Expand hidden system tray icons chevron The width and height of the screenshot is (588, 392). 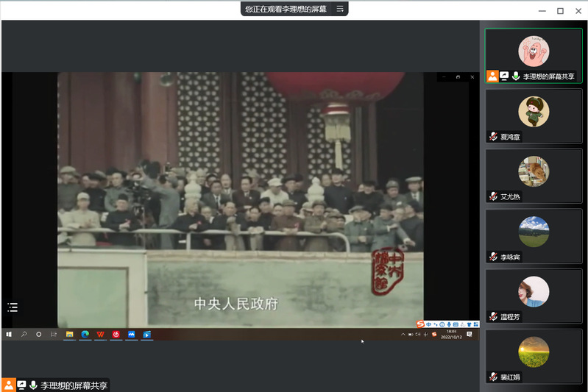pyautogui.click(x=403, y=335)
